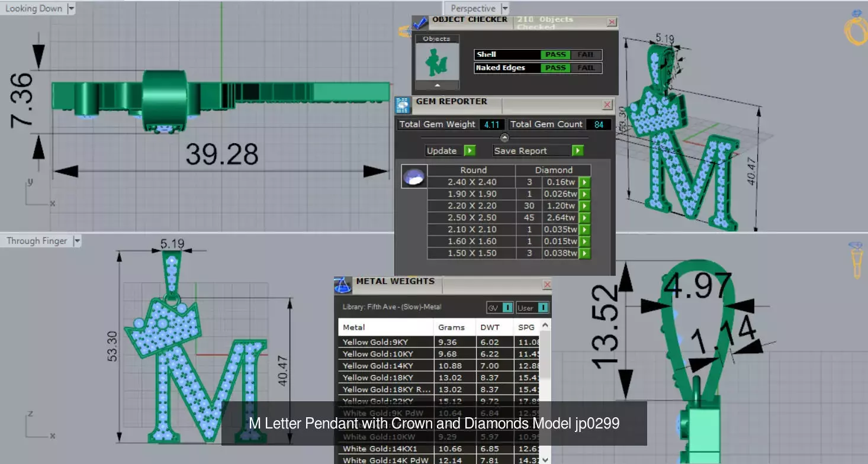The height and width of the screenshot is (464, 868).
Task: Select the Yellow Gold:10KY row
Action: [x=439, y=354]
